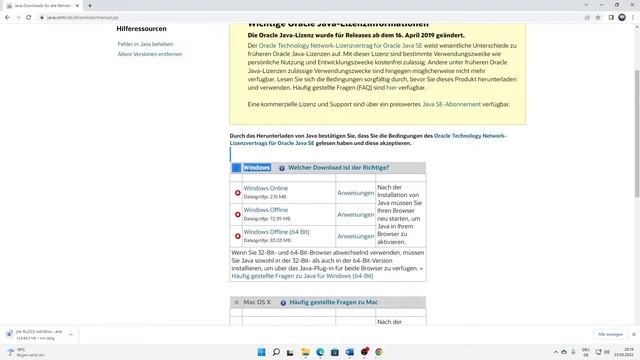
Task: Open the Oracle Technology Network-Lizenzvertrag link in yellow box
Action: 340,46
